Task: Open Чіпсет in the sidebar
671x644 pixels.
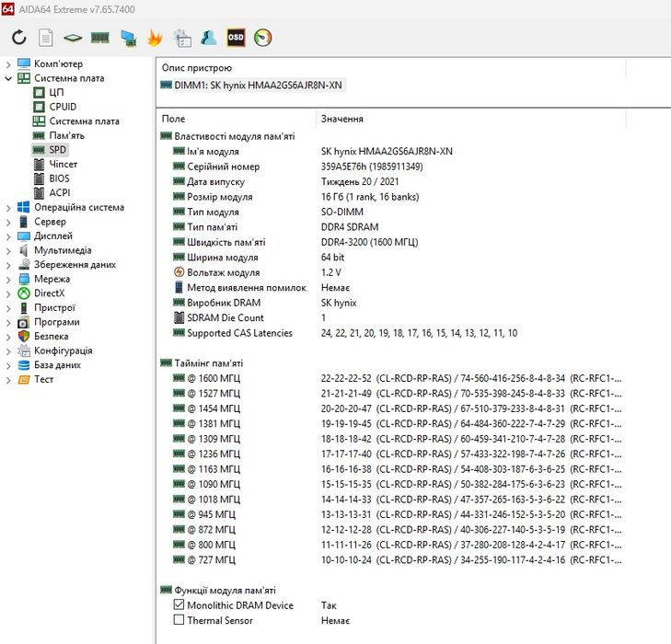Action: [63, 164]
